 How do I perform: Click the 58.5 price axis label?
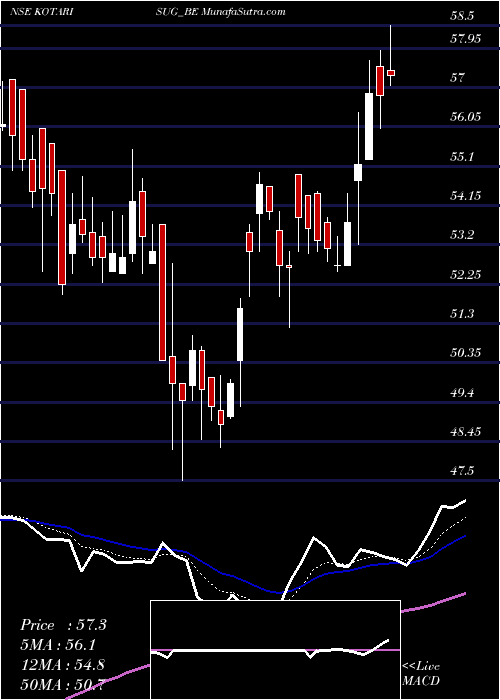[x=462, y=16]
